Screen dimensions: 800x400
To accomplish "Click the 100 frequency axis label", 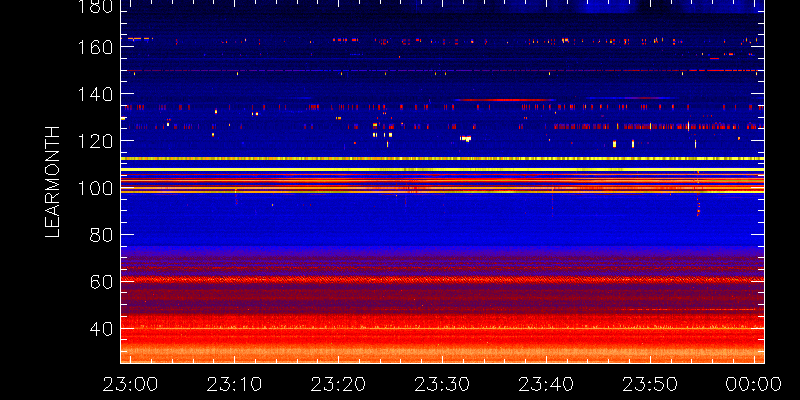I will click(x=95, y=188).
